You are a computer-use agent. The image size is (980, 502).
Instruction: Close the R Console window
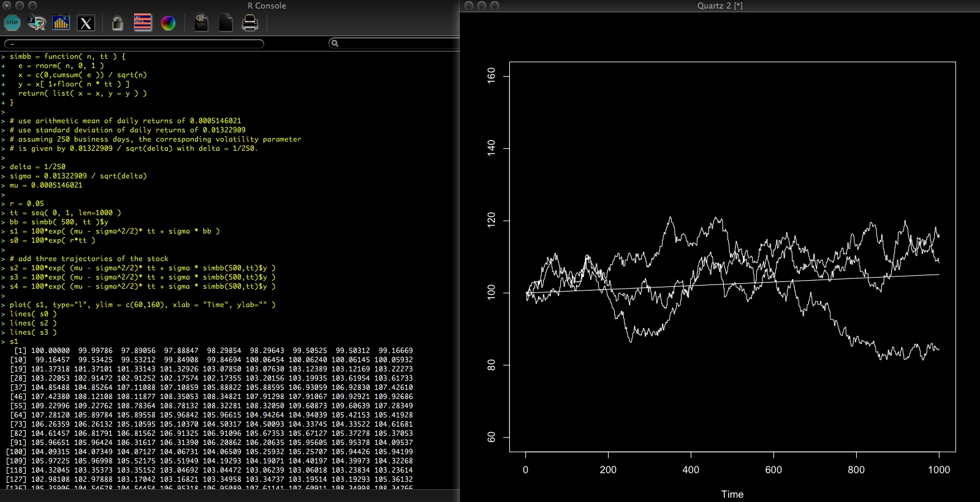7,6
